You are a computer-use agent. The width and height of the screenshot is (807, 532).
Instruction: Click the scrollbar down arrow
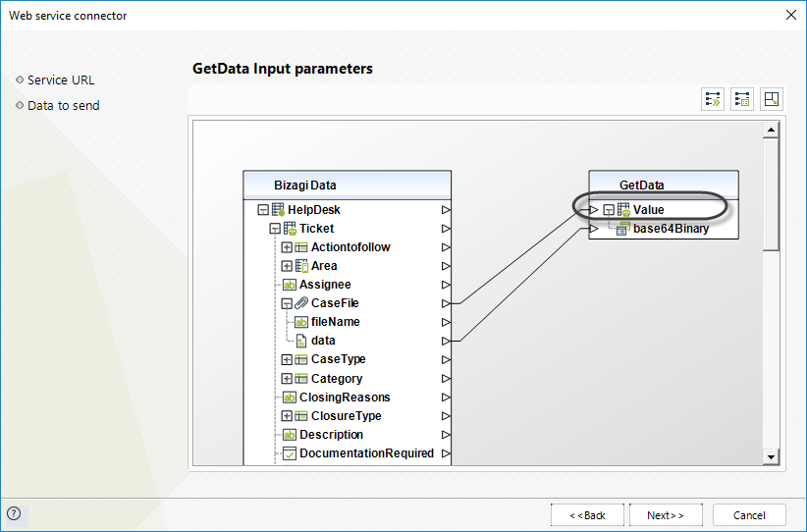(771, 456)
